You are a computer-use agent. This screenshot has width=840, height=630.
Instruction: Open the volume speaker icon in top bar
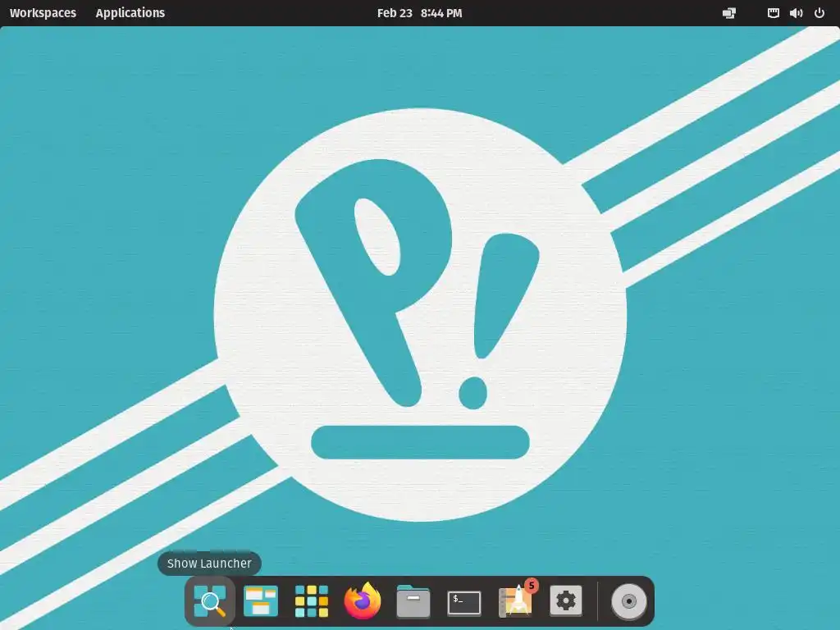click(x=796, y=13)
